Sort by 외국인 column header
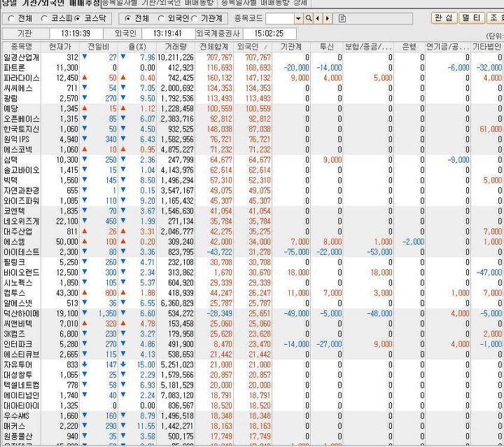The height and width of the screenshot is (447, 504). pos(253,47)
